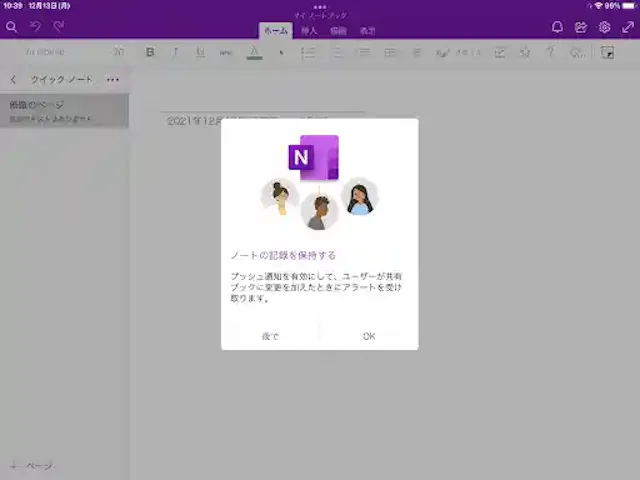
Task: Toggle strikethrough (abc) formatting
Action: 225,52
